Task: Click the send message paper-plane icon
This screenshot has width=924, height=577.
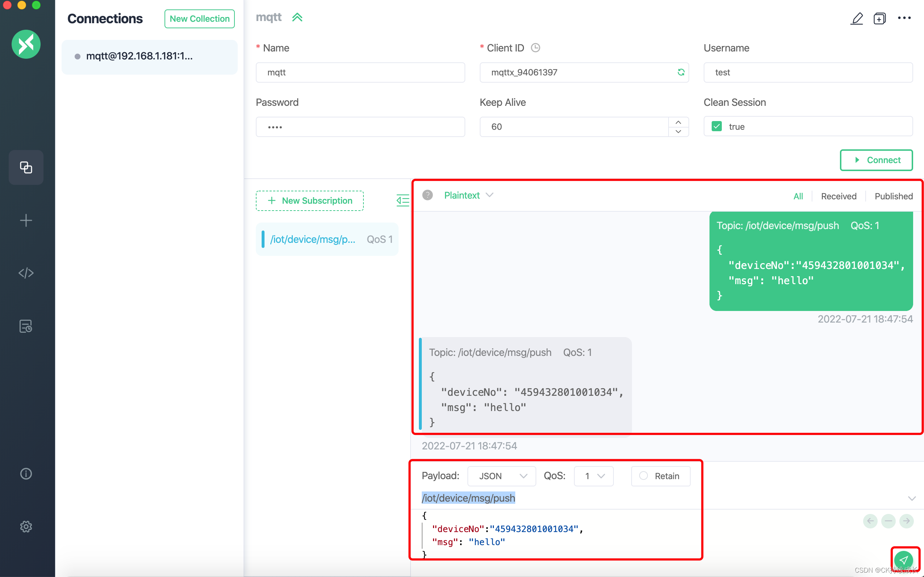Action: click(903, 560)
